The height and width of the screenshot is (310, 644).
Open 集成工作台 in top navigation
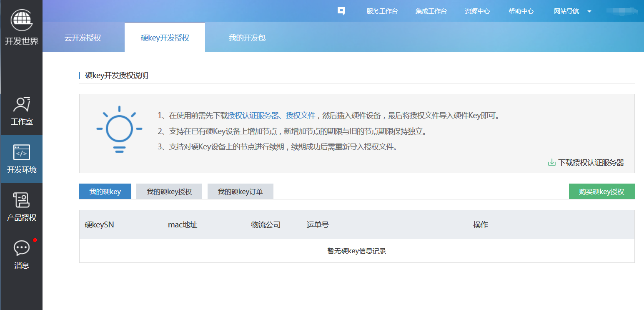(x=431, y=11)
